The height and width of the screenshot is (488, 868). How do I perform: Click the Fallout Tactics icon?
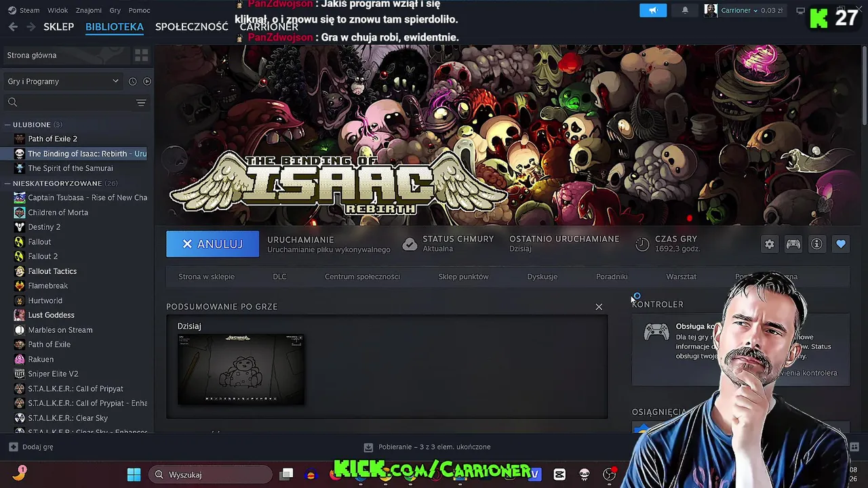(20, 271)
